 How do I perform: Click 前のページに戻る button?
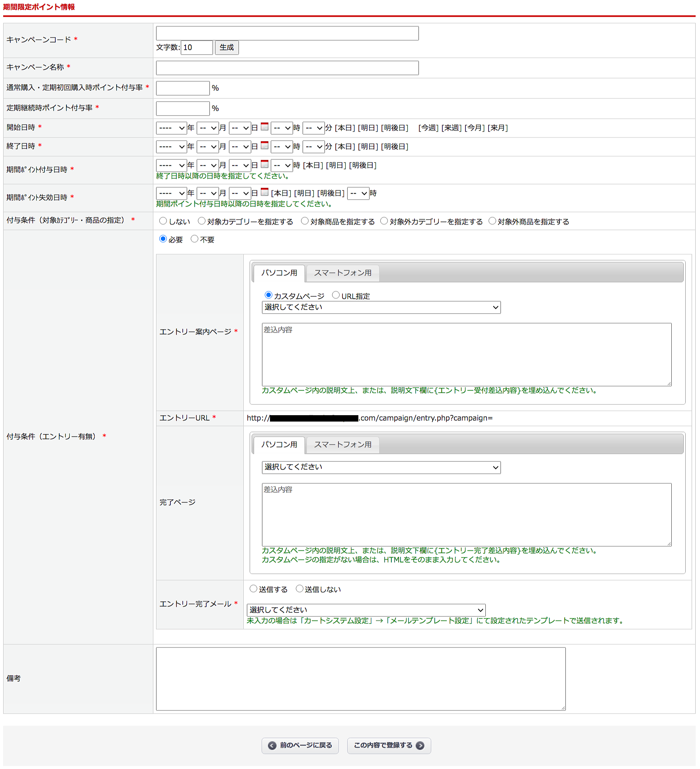coord(300,745)
